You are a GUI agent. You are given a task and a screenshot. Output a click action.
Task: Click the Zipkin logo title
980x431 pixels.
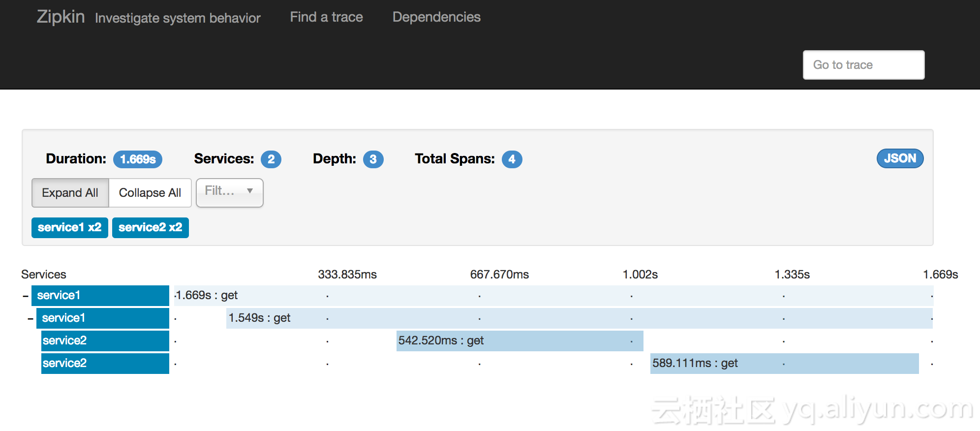tap(61, 17)
